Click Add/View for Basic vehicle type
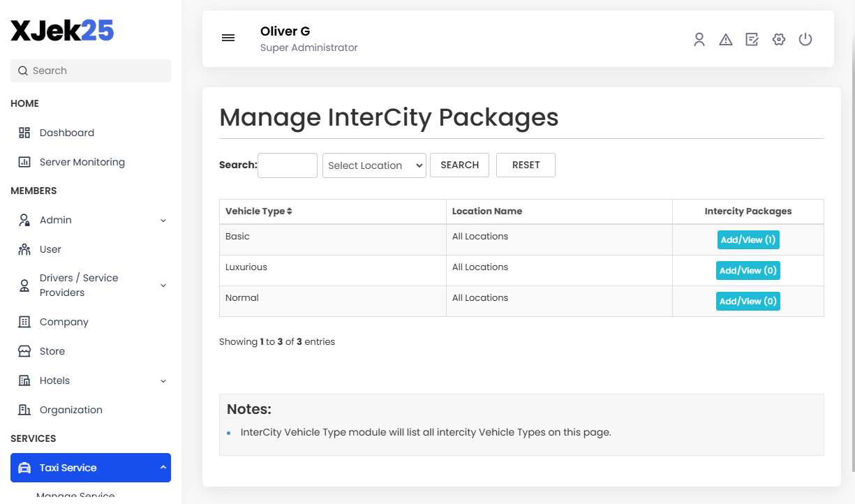The width and height of the screenshot is (855, 504). (748, 239)
